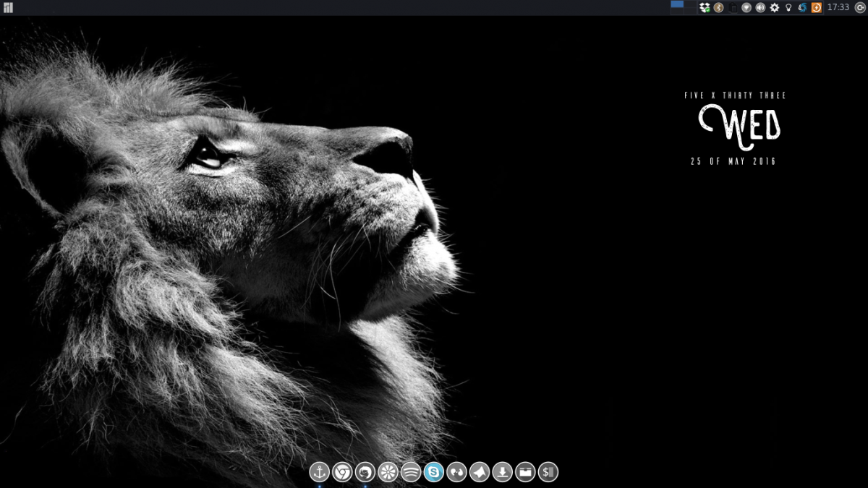Open the download arrow icon in dock

pyautogui.click(x=503, y=473)
